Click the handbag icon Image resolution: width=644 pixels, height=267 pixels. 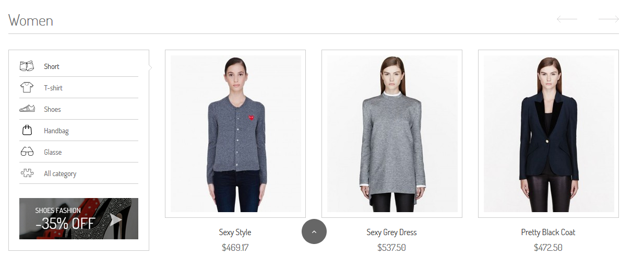pyautogui.click(x=27, y=130)
